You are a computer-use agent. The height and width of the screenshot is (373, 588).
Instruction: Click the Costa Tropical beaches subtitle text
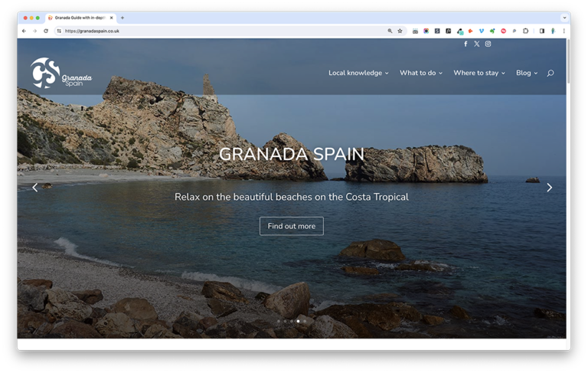coord(292,197)
